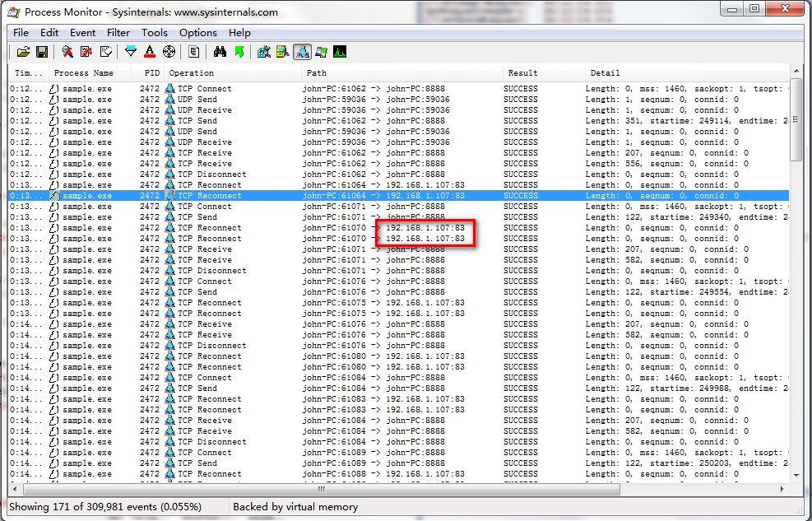The width and height of the screenshot is (812, 521).
Task: Click detail text with startime: 249554
Action: [x=687, y=292]
